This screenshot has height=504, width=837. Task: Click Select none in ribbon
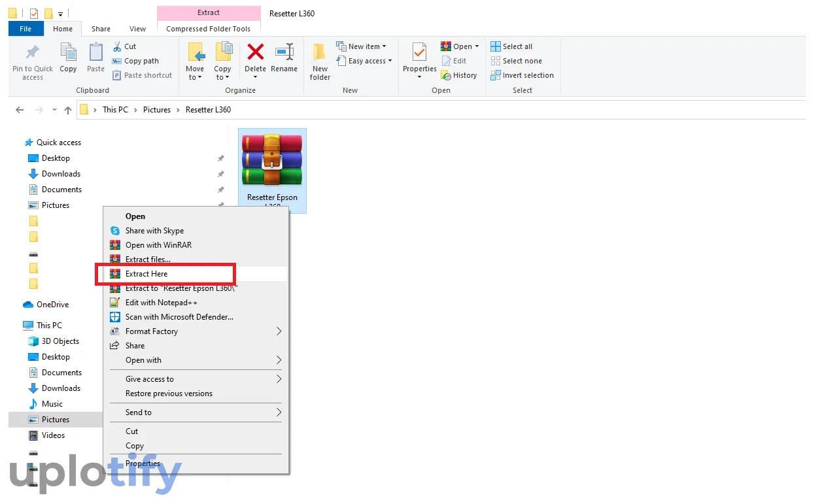tap(516, 61)
